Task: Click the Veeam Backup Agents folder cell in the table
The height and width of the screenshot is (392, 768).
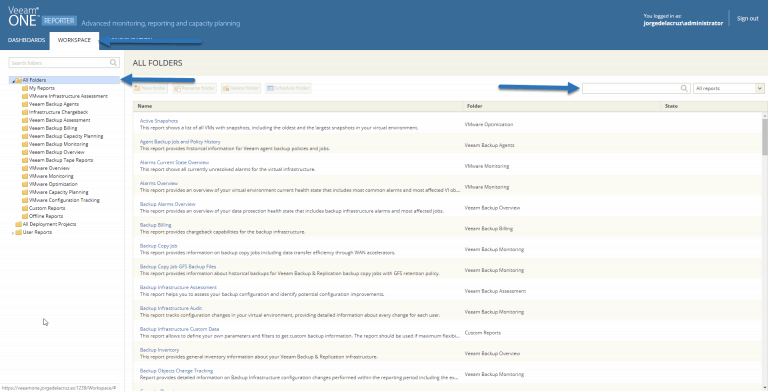Action: coord(489,145)
